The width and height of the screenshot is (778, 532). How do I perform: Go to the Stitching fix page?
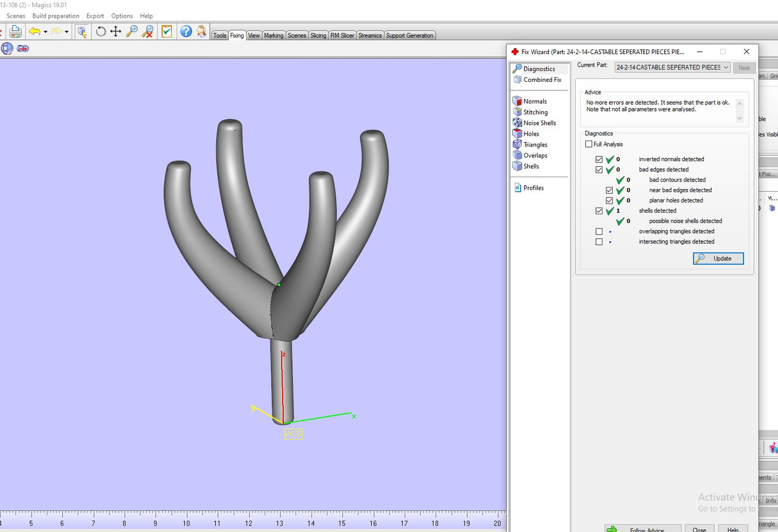click(x=535, y=112)
